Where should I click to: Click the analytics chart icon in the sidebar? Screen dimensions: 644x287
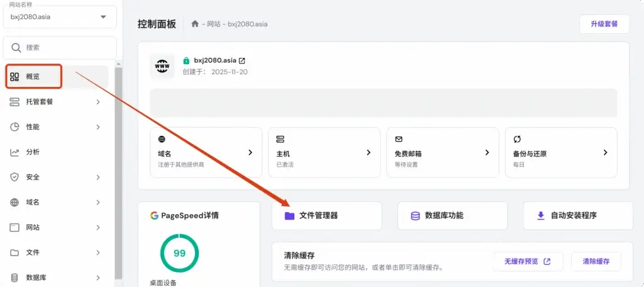(14, 152)
